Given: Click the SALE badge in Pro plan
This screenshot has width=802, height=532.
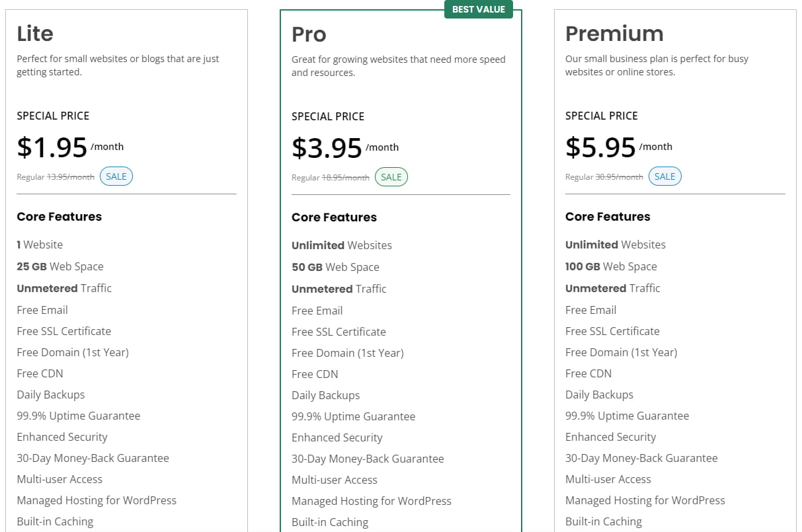Looking at the screenshot, I should (391, 177).
